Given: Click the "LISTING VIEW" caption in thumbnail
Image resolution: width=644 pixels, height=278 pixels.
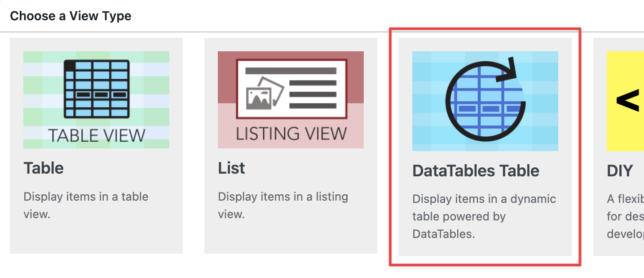Looking at the screenshot, I should click(291, 134).
